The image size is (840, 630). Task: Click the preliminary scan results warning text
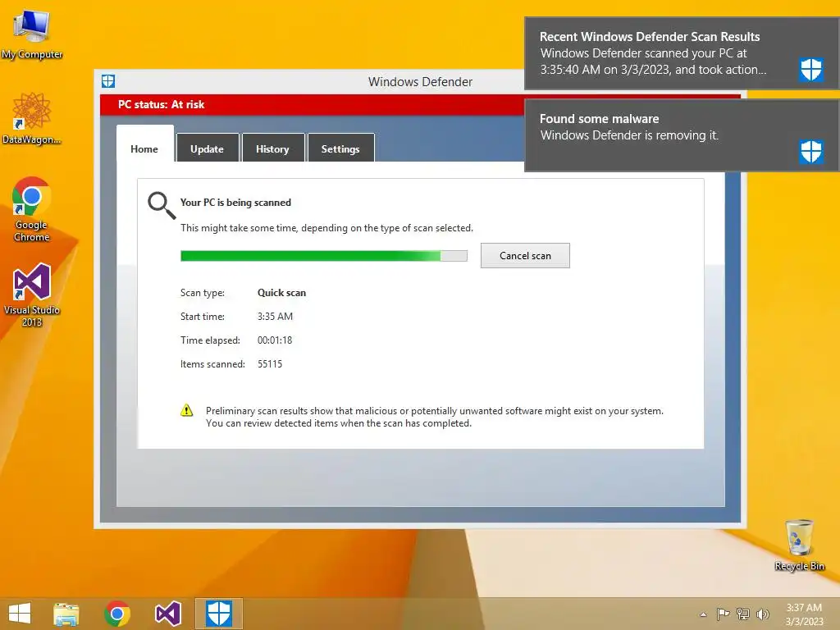click(435, 417)
